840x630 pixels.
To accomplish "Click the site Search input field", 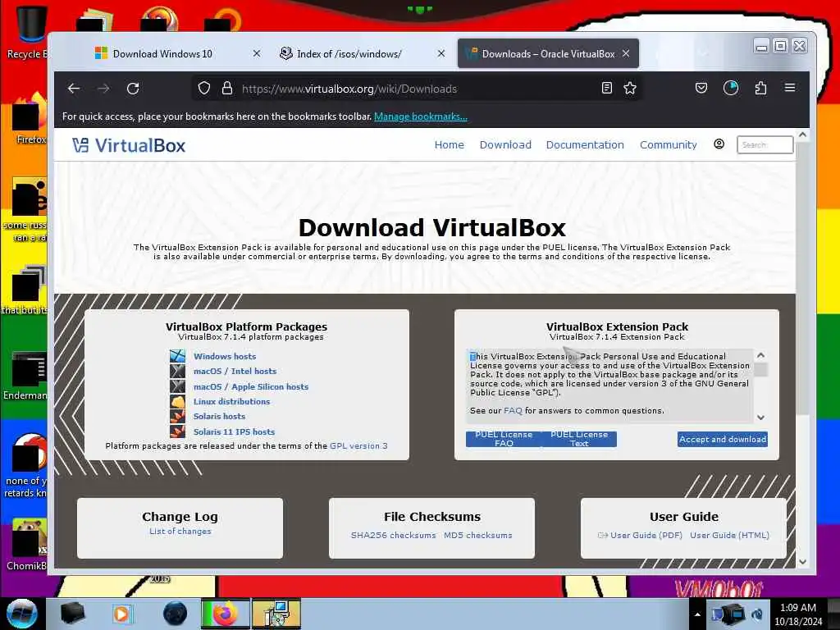I will (765, 144).
